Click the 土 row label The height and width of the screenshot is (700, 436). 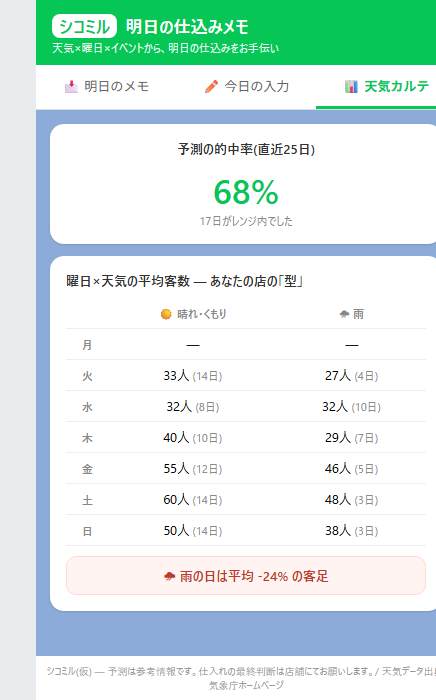87,500
